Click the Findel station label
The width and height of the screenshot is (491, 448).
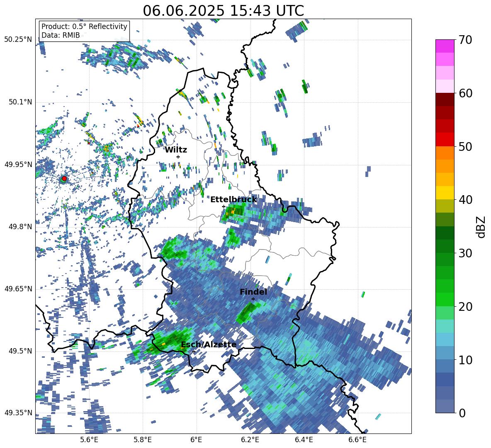253,292
